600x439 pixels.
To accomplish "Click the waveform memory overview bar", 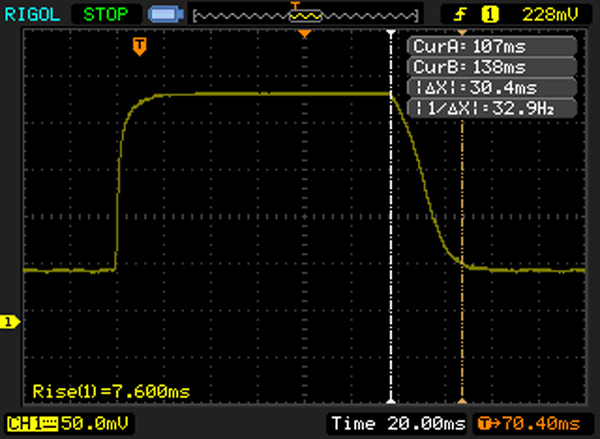I will (x=306, y=16).
